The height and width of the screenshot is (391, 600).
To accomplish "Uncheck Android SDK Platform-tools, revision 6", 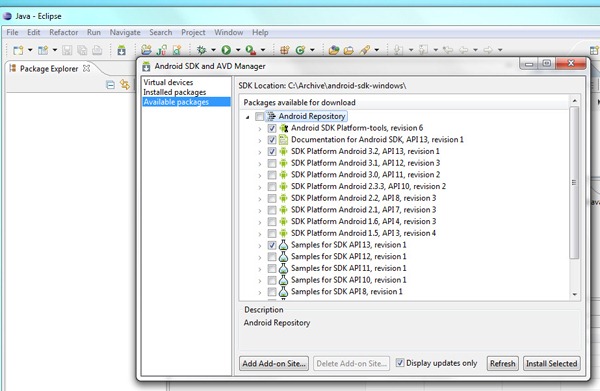I will pyautogui.click(x=272, y=128).
